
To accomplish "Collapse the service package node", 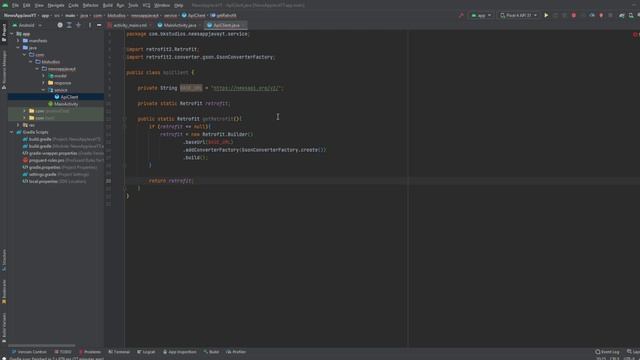I will [x=43, y=90].
